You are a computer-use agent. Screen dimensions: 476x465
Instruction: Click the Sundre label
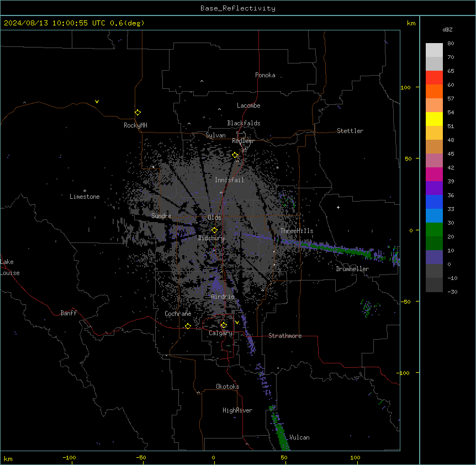coord(161,216)
